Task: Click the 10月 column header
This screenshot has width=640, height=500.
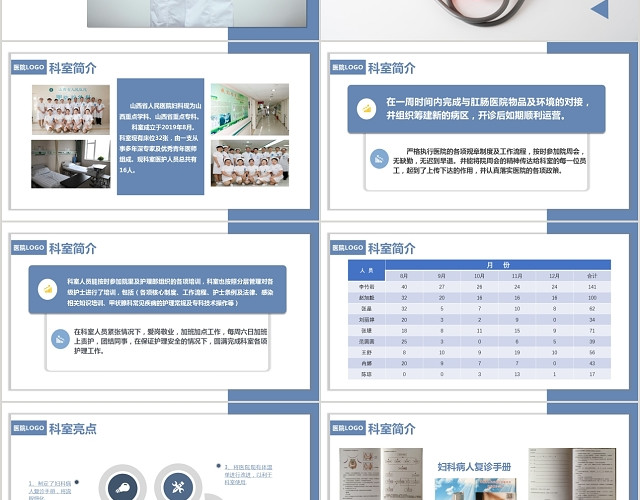Action: pos(479,276)
